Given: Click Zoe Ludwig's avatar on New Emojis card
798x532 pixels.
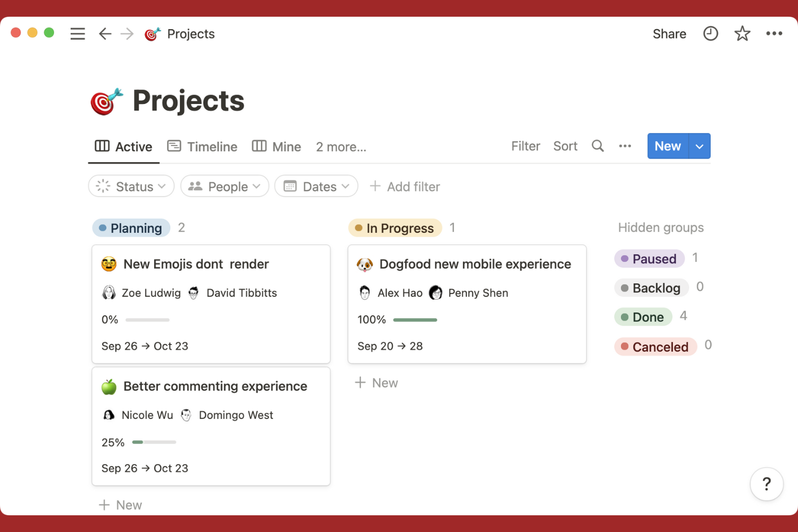Looking at the screenshot, I should pyautogui.click(x=109, y=293).
